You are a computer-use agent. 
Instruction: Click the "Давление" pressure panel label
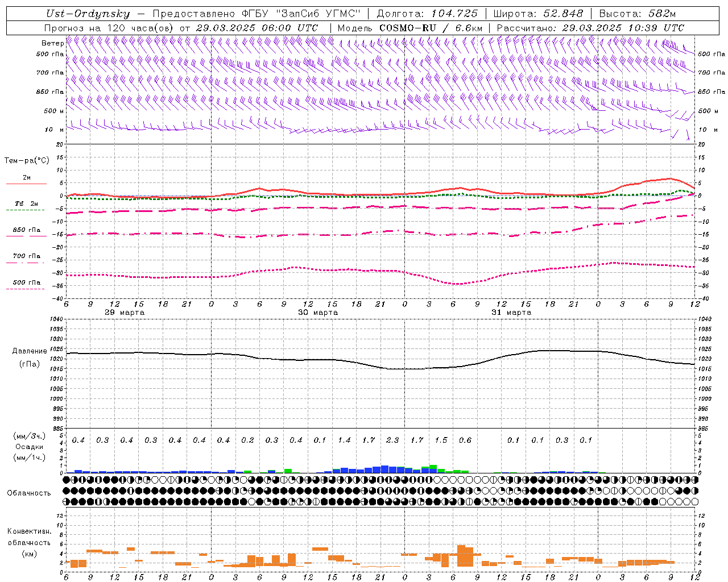point(30,351)
